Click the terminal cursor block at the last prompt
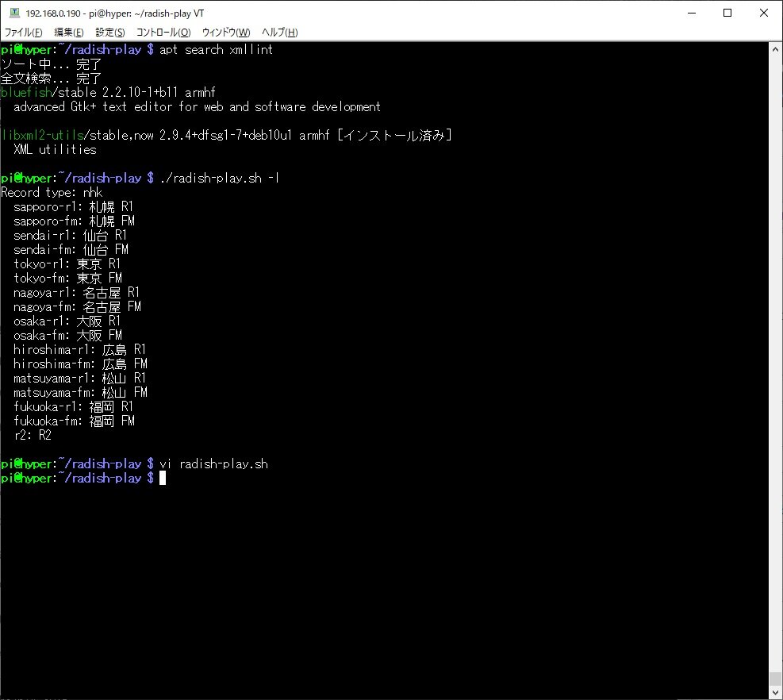This screenshot has height=700, width=783. 163,478
